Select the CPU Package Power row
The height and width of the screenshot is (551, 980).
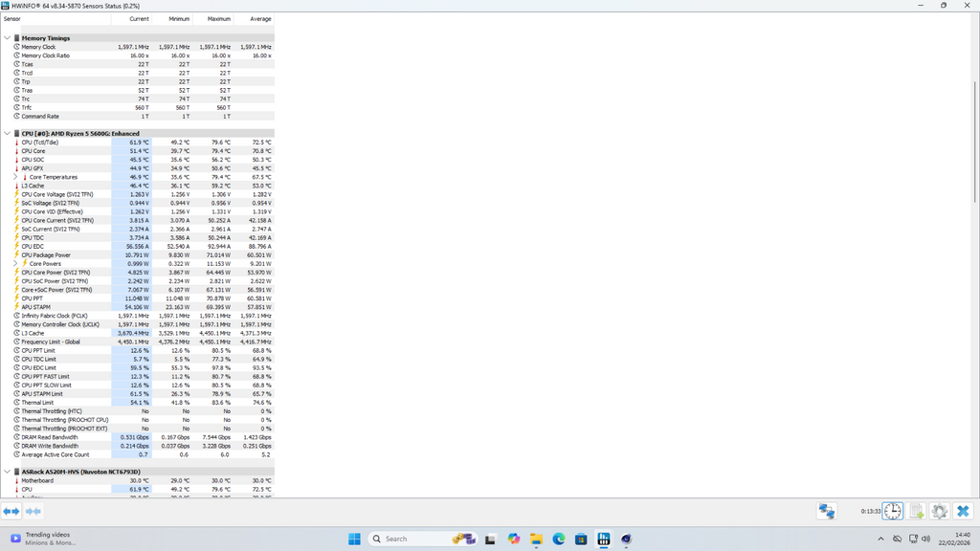[x=46, y=255]
